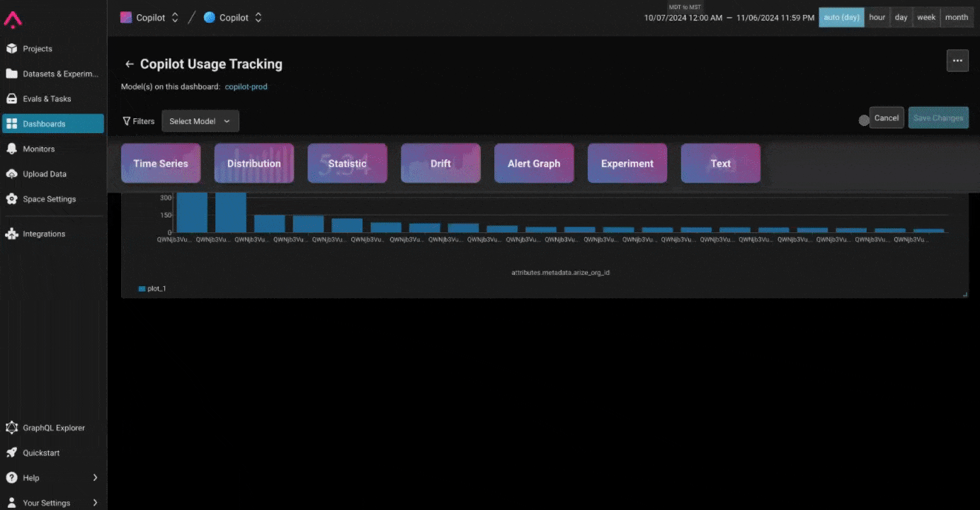Viewport: 980px width, 510px height.
Task: Add an Alert Graph widget
Action: (x=534, y=164)
